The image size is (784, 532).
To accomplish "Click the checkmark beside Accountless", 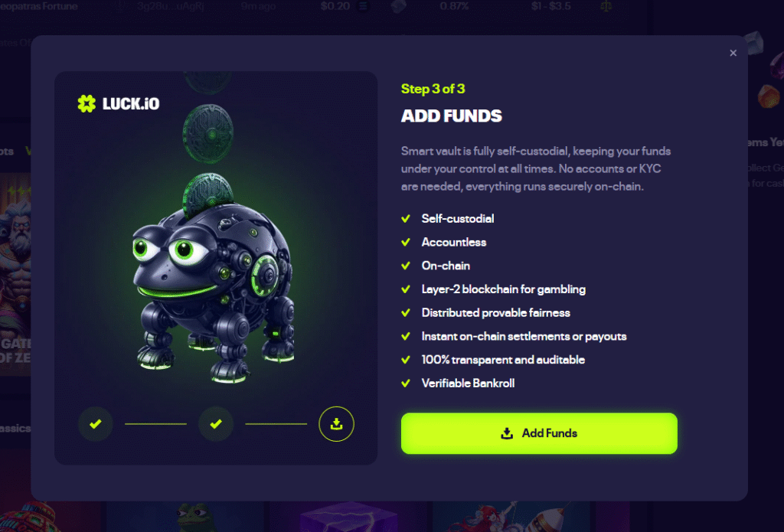I will click(x=406, y=242).
